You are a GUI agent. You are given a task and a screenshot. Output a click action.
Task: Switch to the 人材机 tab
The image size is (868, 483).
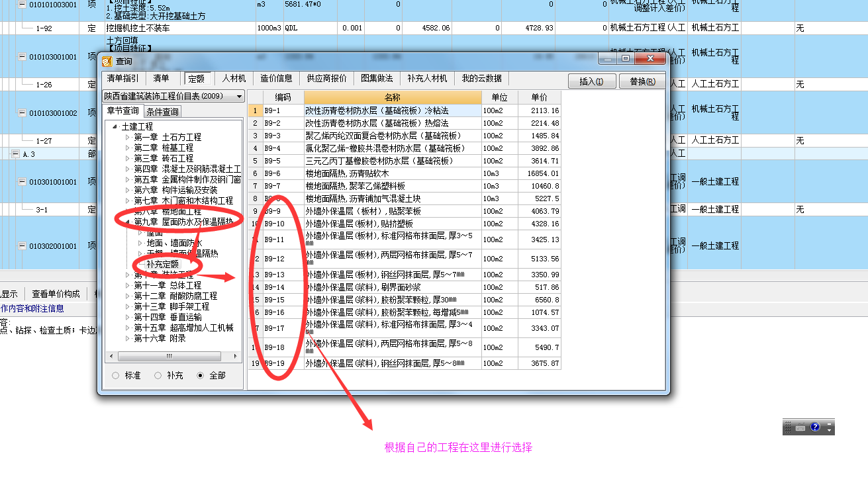pyautogui.click(x=234, y=78)
